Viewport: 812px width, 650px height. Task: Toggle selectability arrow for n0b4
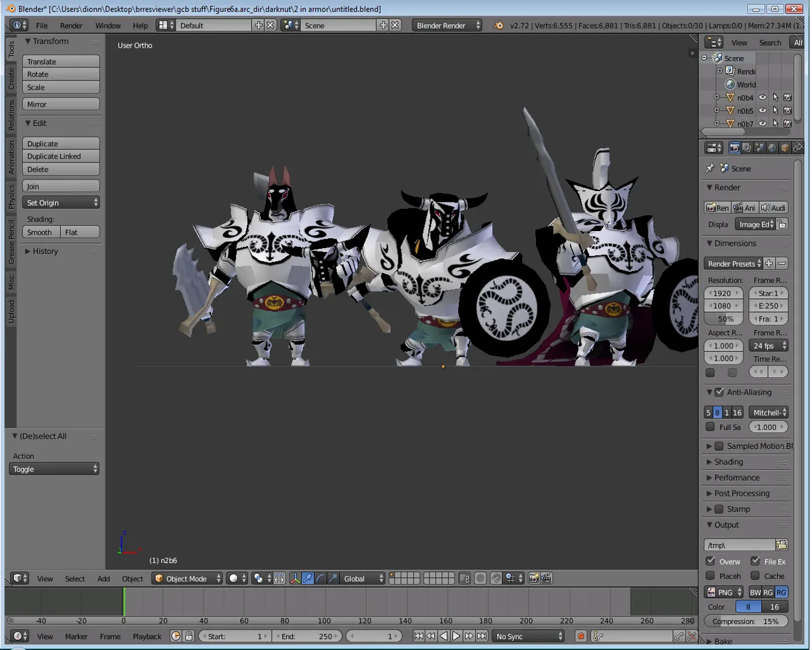[775, 98]
